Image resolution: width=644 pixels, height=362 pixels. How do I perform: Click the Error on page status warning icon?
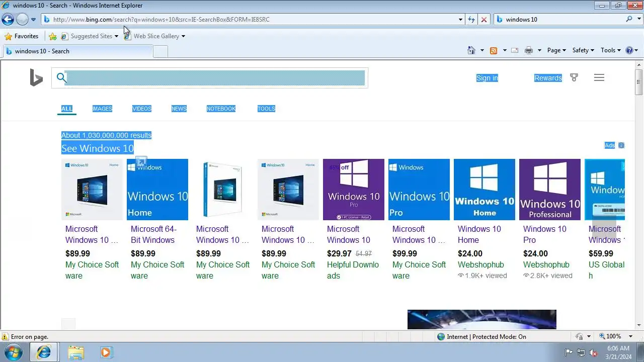pos(5,337)
